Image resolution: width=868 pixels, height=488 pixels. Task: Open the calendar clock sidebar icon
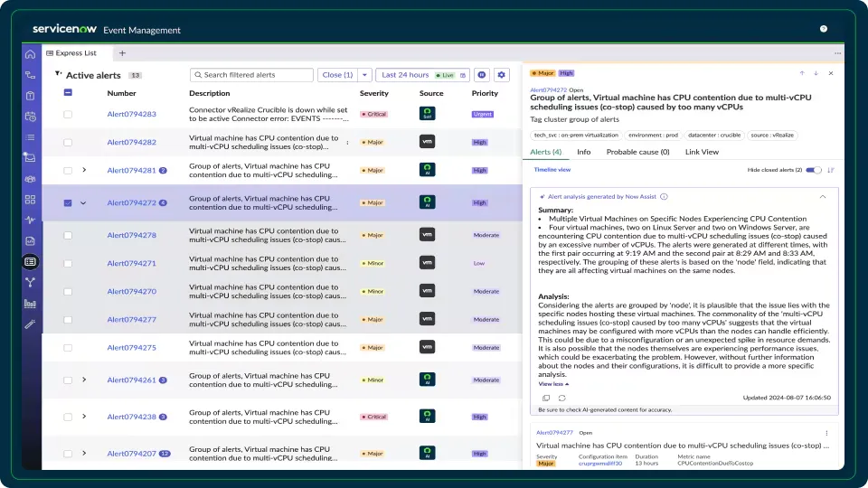31,117
